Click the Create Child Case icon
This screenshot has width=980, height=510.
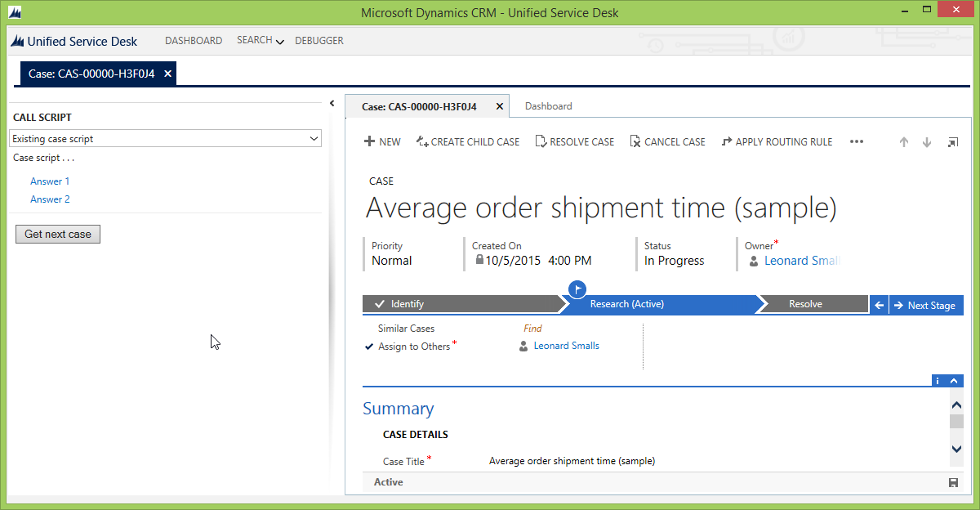422,141
